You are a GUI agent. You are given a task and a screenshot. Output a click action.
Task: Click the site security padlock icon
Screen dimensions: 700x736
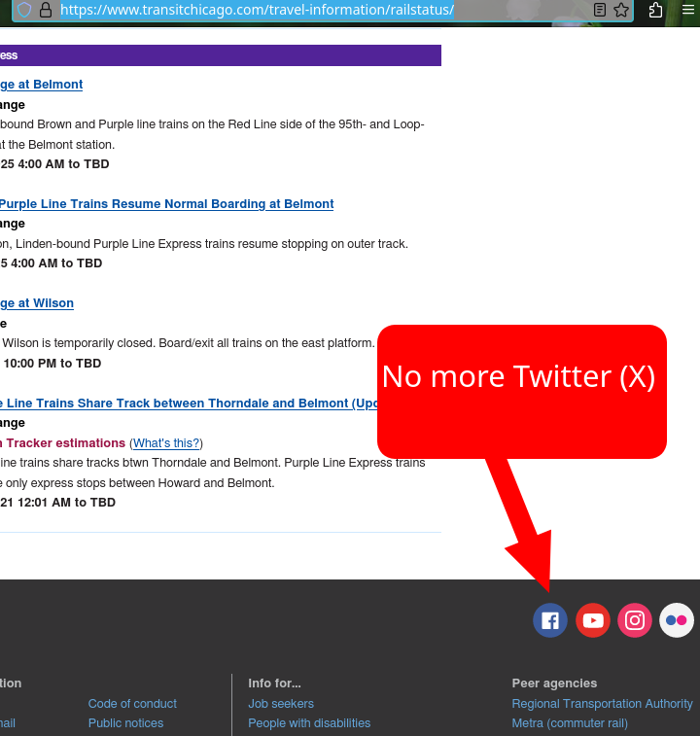click(46, 10)
